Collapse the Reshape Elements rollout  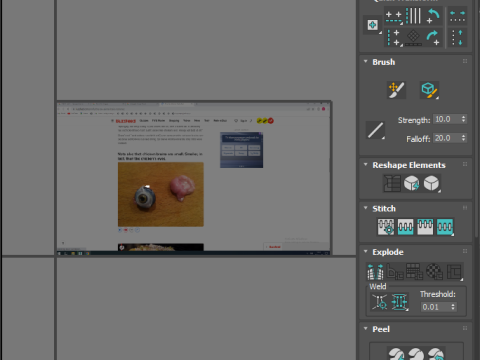click(x=366, y=165)
